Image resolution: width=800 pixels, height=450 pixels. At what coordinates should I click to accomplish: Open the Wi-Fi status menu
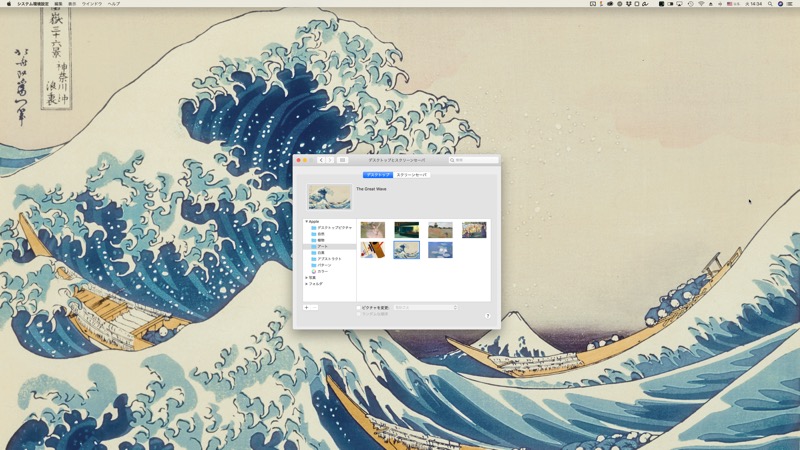[x=701, y=4]
